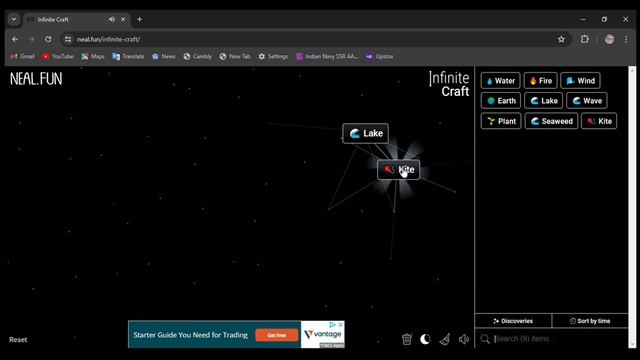Open the Indian Navy SSR bookmark
This screenshot has height=360, width=640.
(327, 56)
